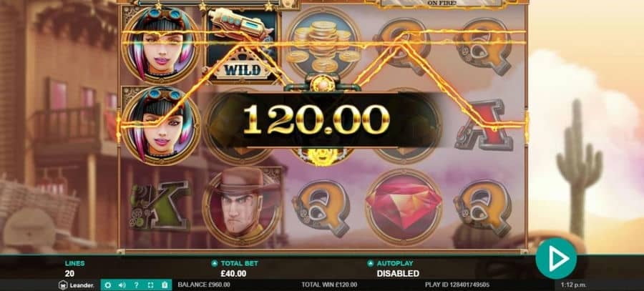Spin the reels with the play button
Image resolution: width=644 pixels, height=291 pixels.
point(556,259)
